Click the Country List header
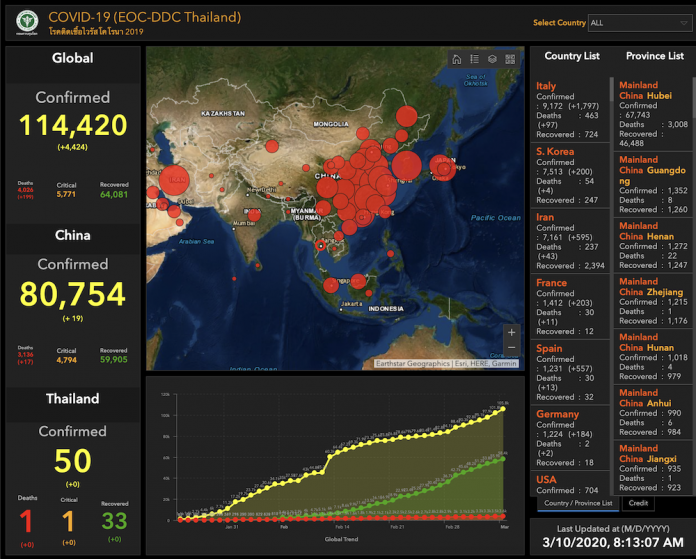Image resolution: width=696 pixels, height=559 pixels. (x=572, y=56)
